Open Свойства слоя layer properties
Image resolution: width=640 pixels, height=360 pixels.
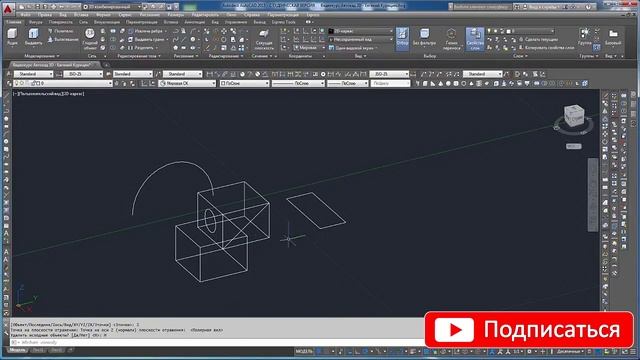click(x=475, y=39)
